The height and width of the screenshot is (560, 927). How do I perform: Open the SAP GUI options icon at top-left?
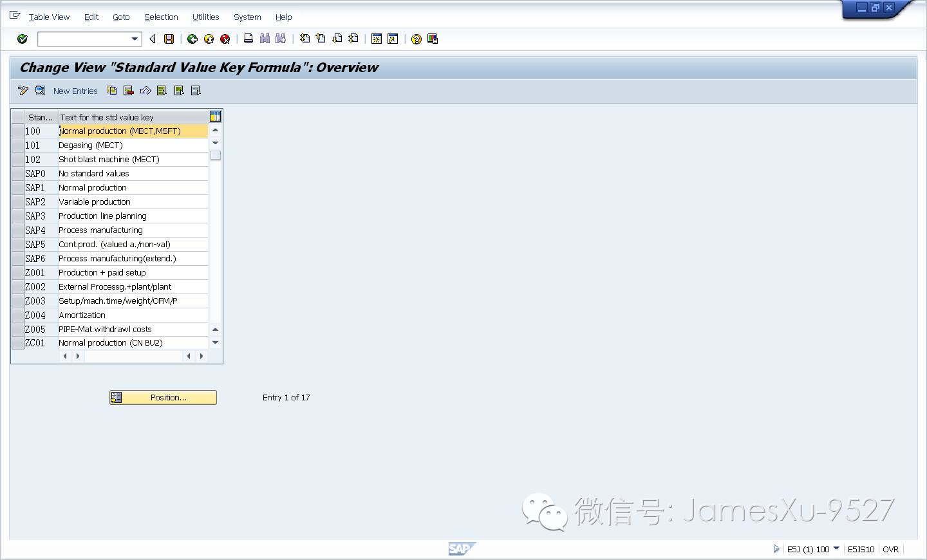tap(15, 15)
